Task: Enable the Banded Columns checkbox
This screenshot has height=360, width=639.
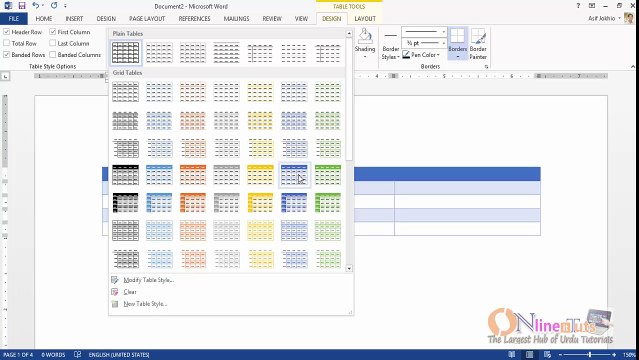Action: [53, 55]
